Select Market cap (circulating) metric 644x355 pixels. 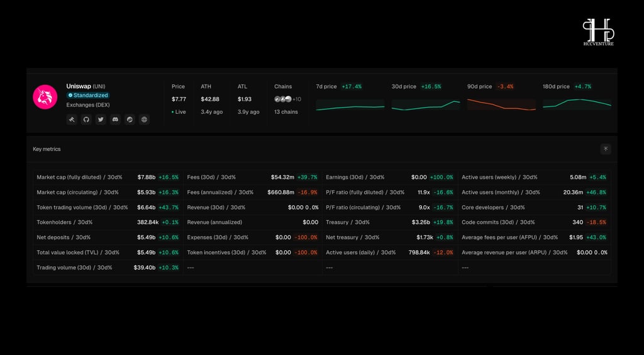pos(77,193)
